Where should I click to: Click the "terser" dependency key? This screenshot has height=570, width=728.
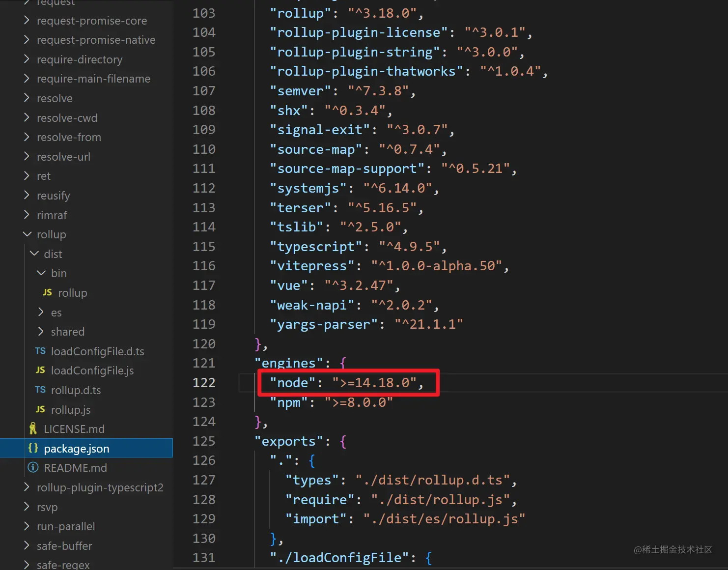[301, 207]
